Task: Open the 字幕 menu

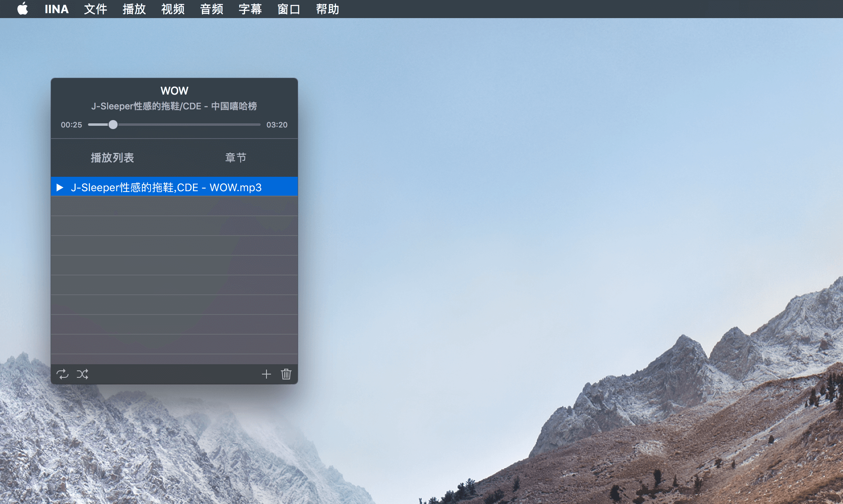Action: tap(250, 9)
